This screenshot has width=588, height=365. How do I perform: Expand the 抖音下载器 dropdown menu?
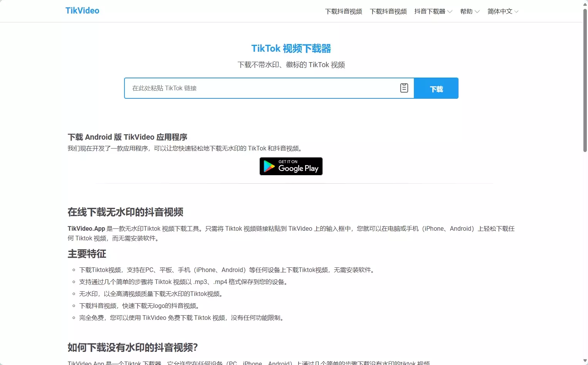point(433,12)
